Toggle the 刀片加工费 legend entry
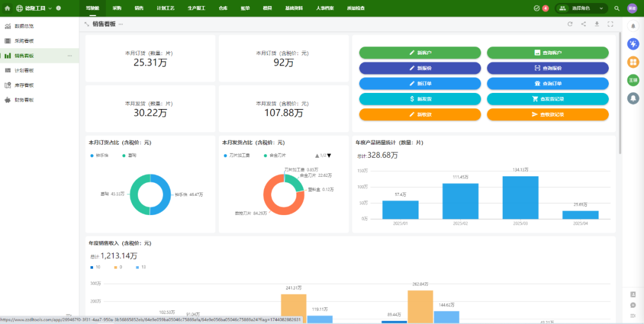The height and width of the screenshot is (324, 644). tap(237, 155)
